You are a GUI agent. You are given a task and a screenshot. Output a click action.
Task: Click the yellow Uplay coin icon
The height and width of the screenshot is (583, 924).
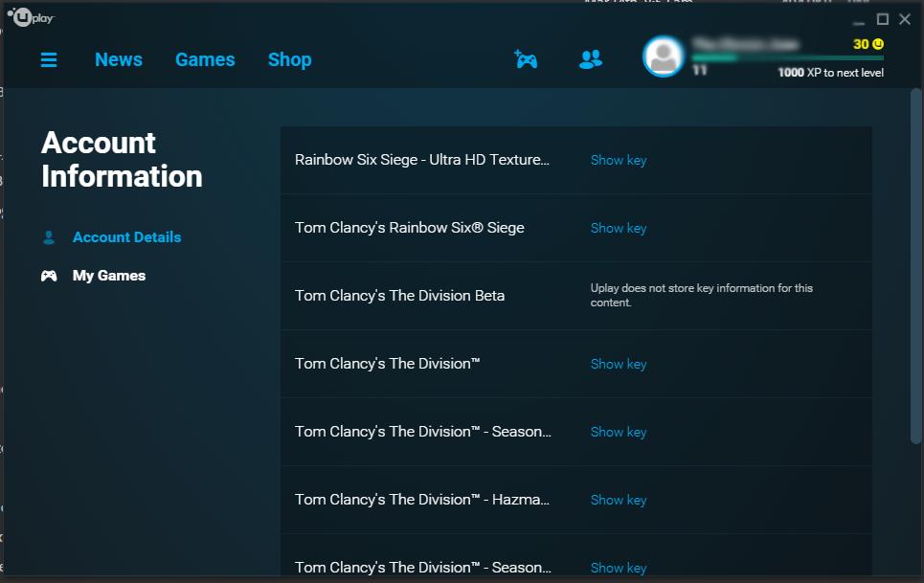pos(878,44)
